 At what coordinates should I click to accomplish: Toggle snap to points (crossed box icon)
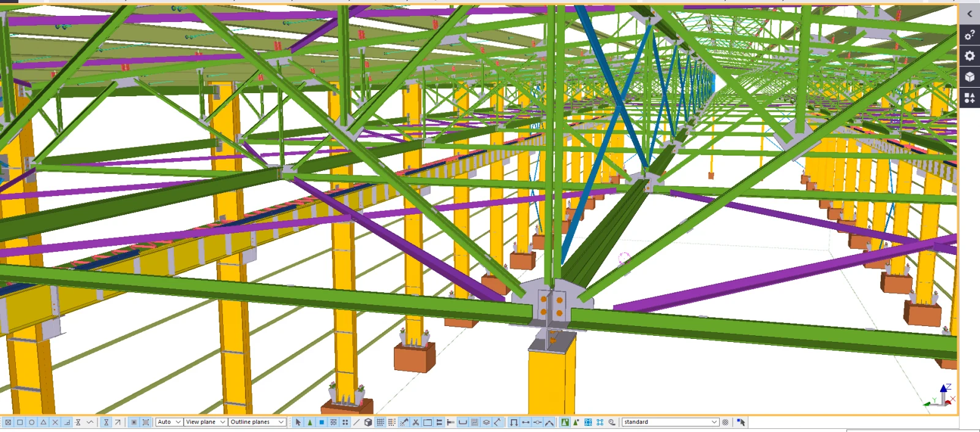click(8, 422)
